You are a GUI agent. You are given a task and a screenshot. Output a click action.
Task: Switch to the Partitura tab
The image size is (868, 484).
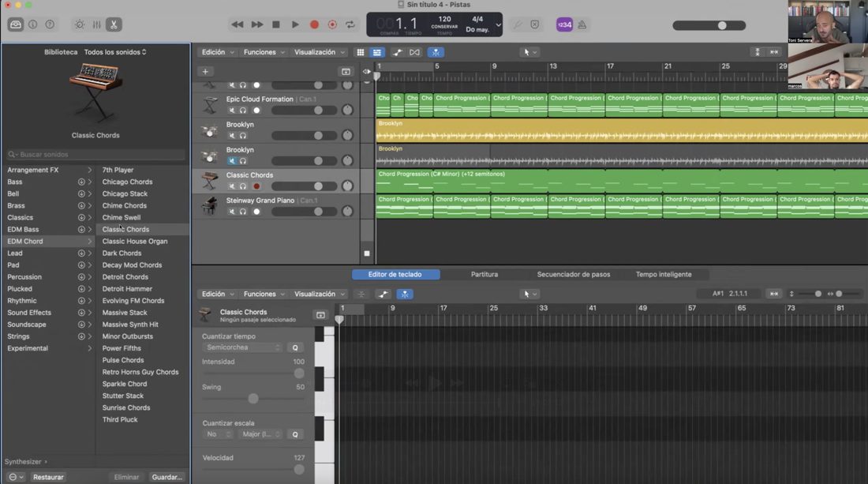point(485,274)
